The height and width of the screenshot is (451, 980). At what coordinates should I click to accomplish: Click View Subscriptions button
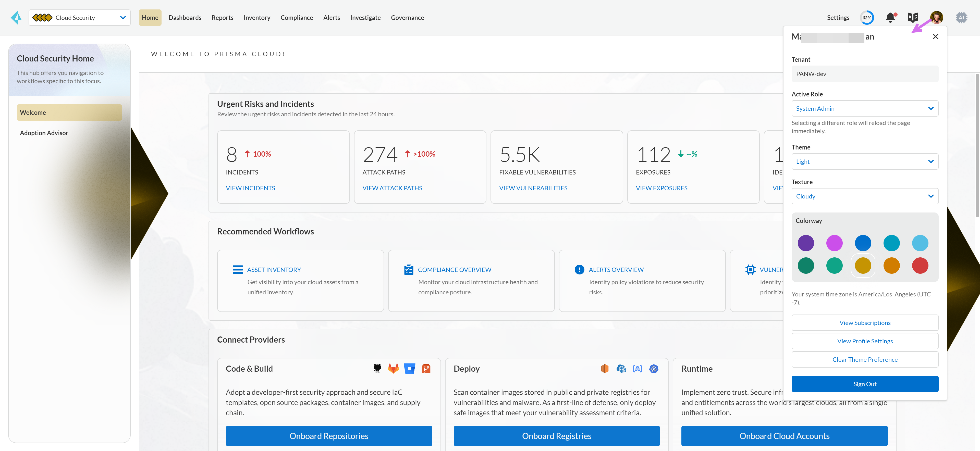tap(865, 323)
